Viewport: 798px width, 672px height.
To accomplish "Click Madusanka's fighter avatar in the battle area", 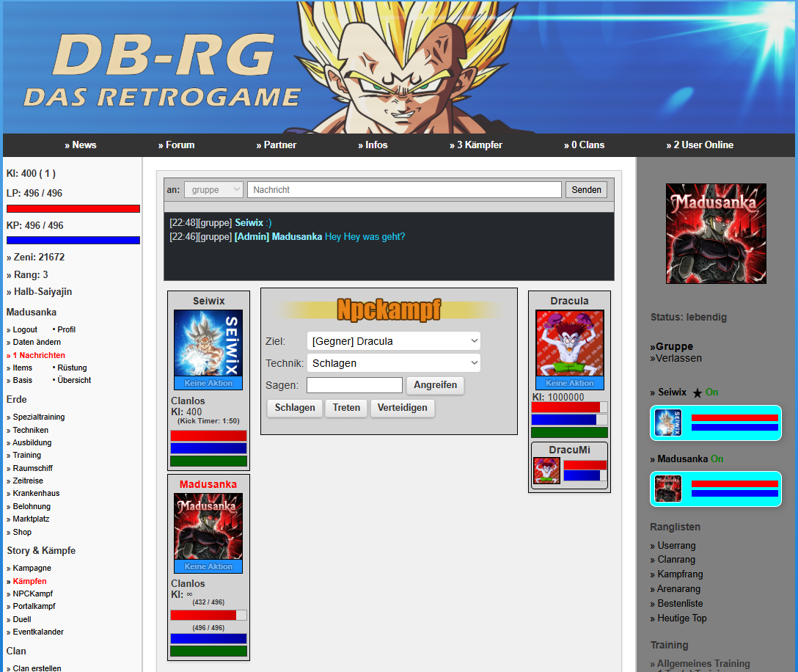I will (x=208, y=527).
